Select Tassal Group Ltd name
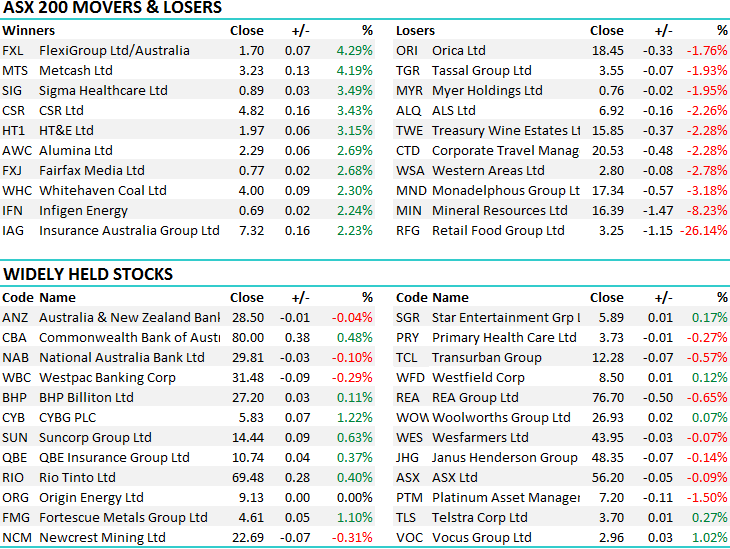This screenshot has height=549, width=730. [481, 70]
